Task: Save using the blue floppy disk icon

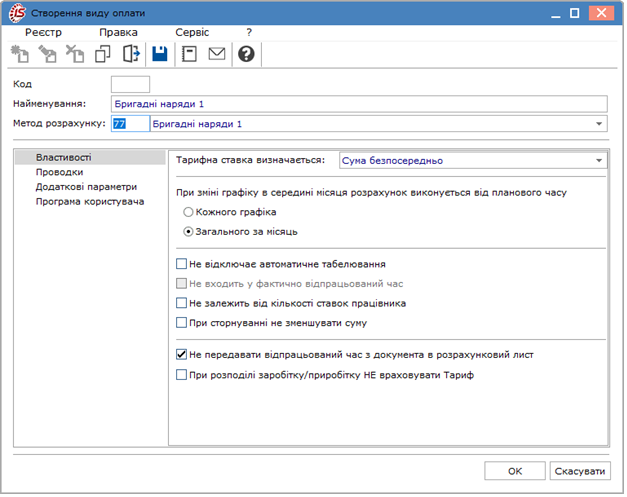Action: (160, 54)
